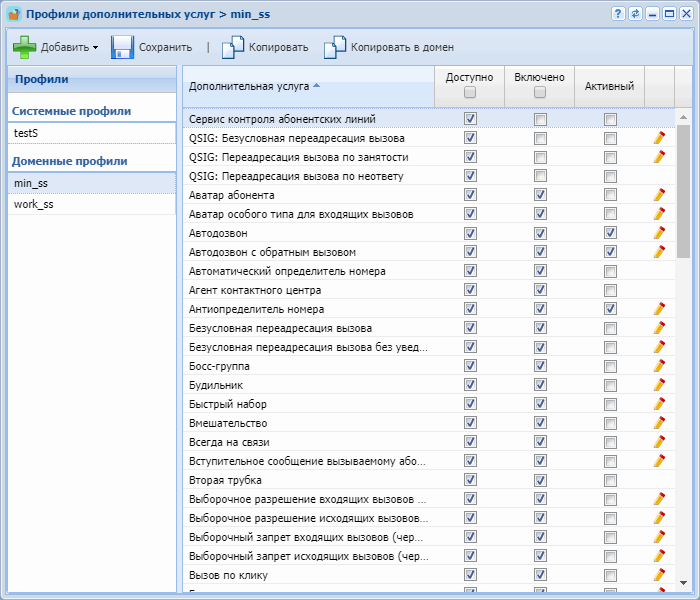This screenshot has width=700, height=600.
Task: Toggle the Включено header checkbox
Action: point(540,93)
